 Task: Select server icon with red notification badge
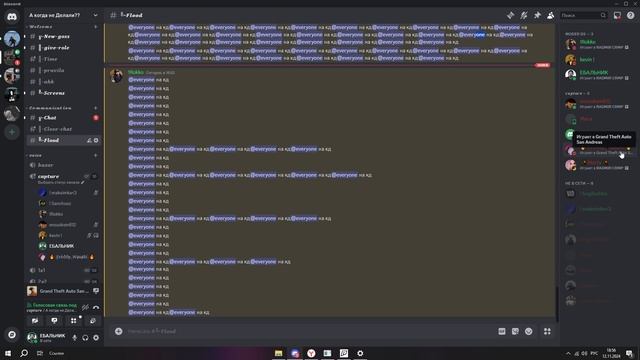(11, 57)
